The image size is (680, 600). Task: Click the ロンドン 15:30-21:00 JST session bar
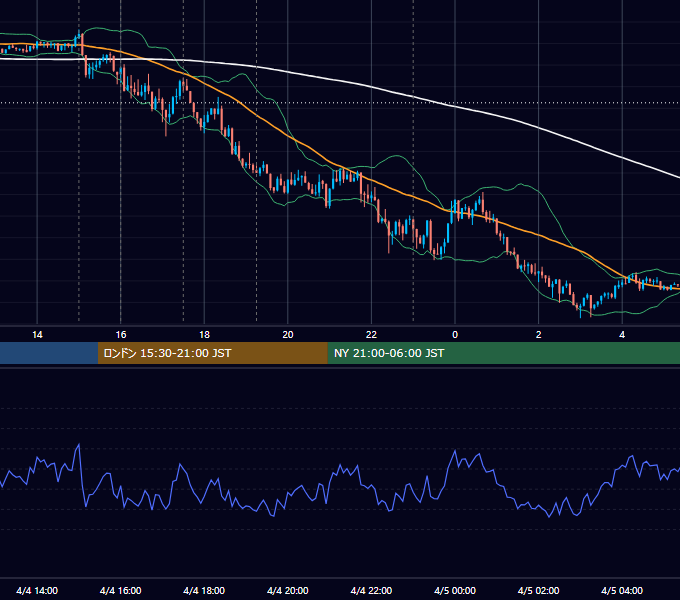click(x=212, y=353)
